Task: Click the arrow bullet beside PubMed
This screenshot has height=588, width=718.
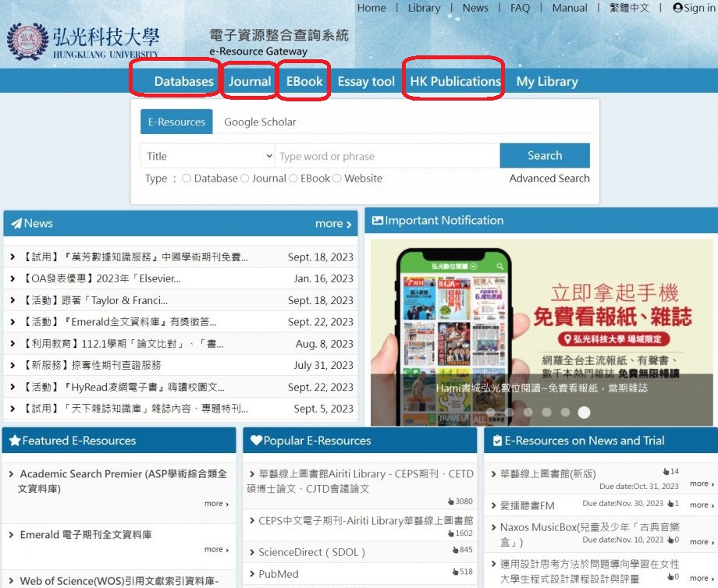Action: coord(252,574)
